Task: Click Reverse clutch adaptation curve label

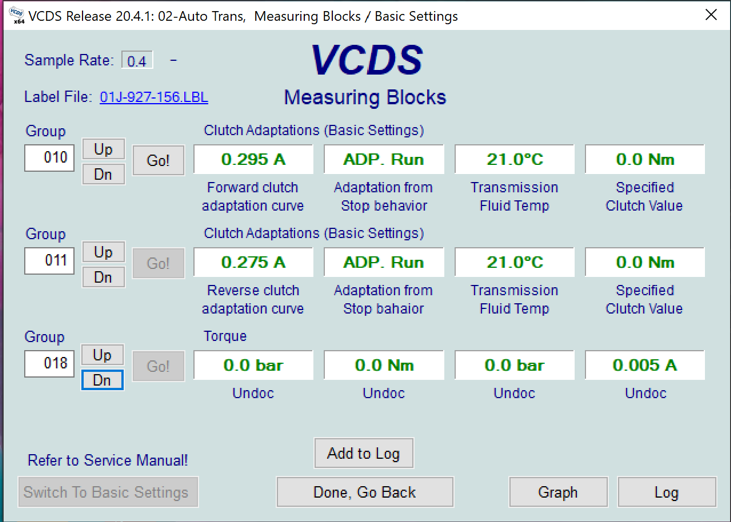Action: tap(253, 300)
